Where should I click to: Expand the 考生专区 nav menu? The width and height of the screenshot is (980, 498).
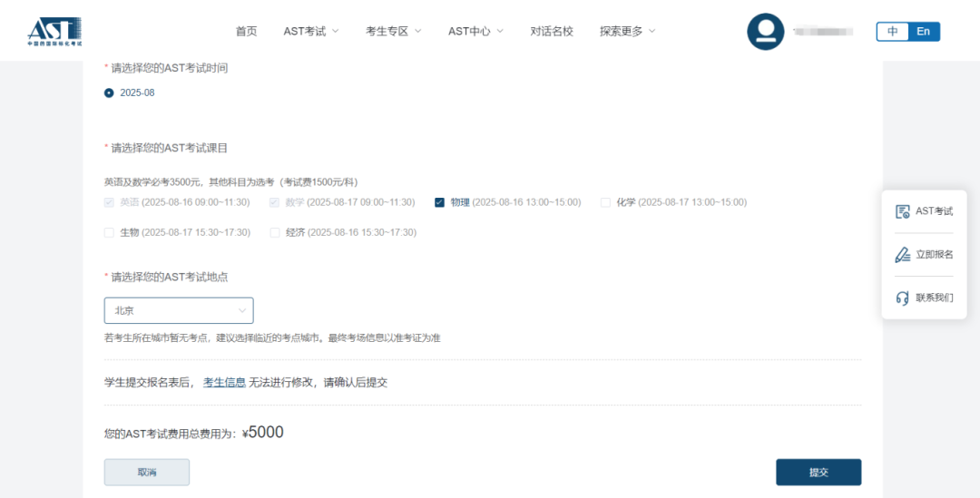click(393, 31)
